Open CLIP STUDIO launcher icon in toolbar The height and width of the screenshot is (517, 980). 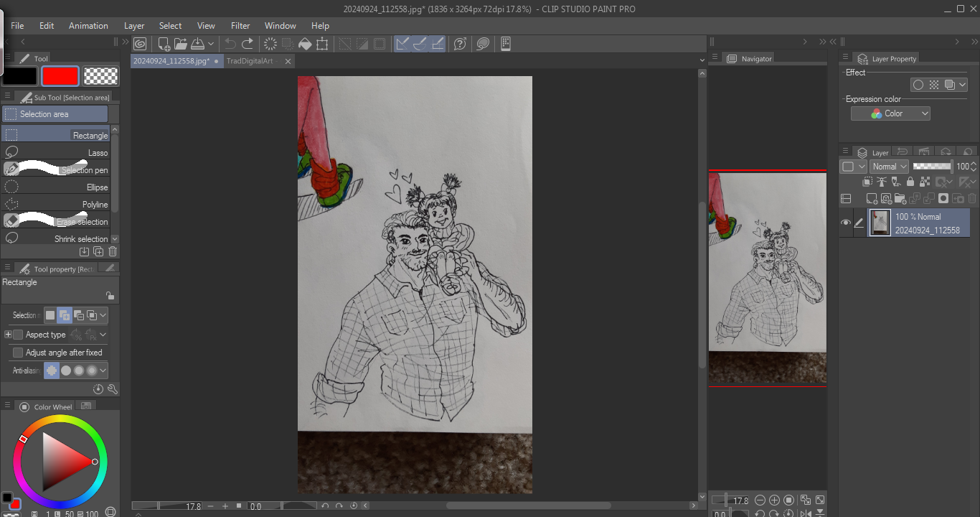click(140, 44)
